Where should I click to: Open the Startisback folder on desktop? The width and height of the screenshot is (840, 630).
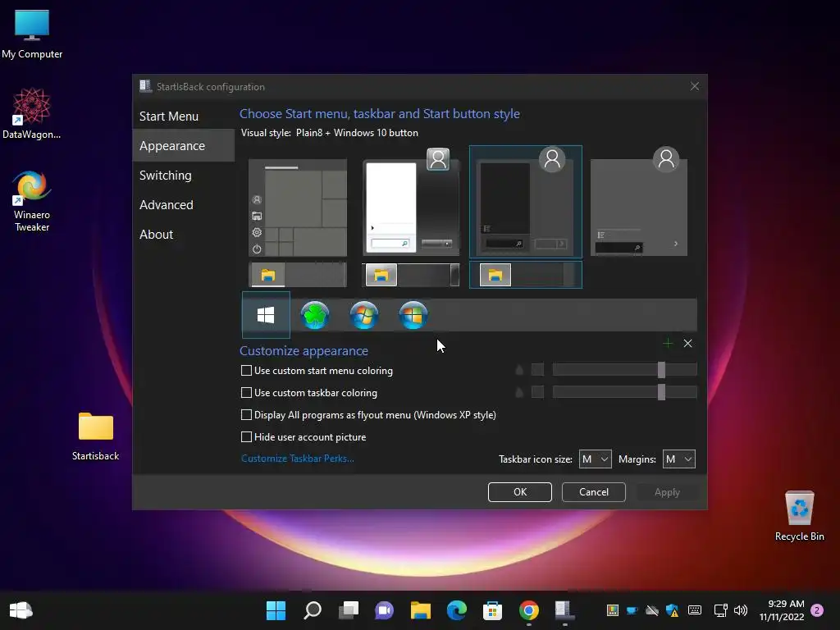tap(95, 436)
